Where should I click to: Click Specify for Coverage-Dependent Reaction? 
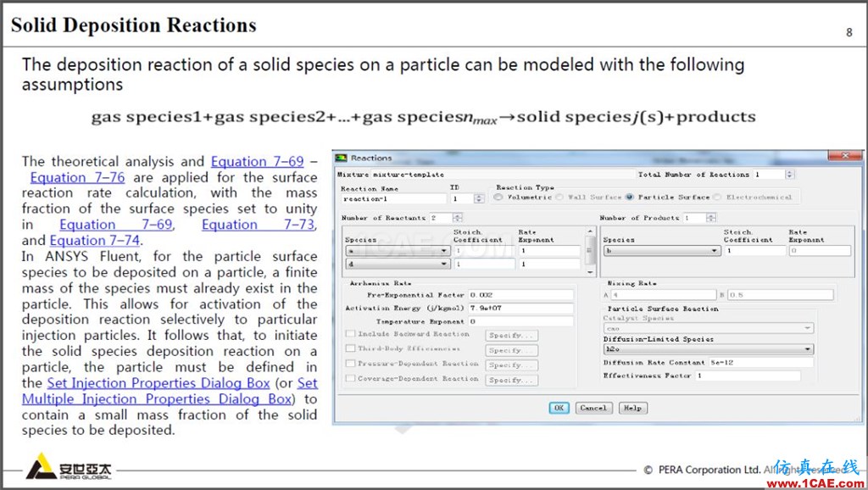pyautogui.click(x=512, y=381)
